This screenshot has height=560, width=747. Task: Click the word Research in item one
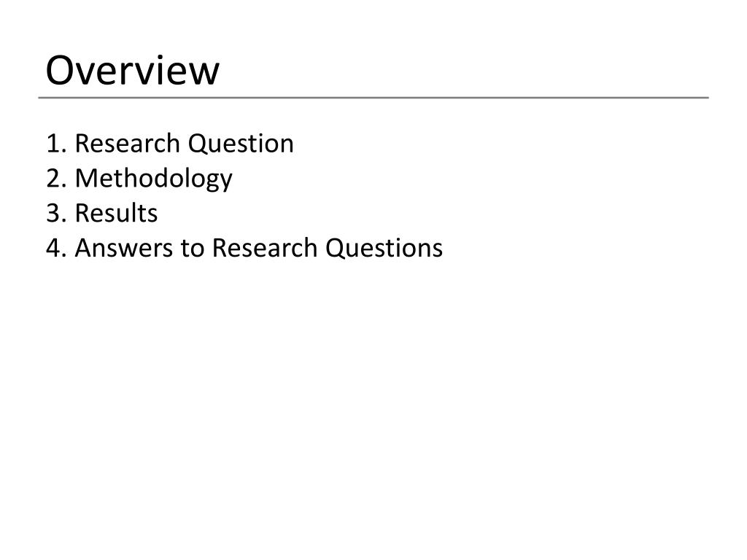click(x=128, y=144)
